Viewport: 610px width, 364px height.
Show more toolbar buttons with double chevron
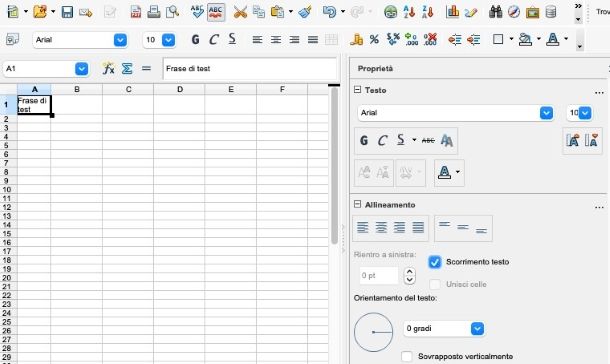coord(578,6)
